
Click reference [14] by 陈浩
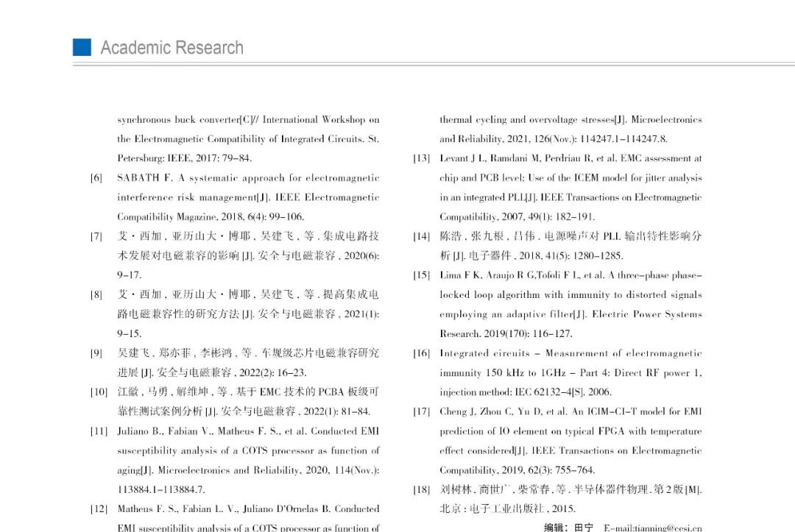click(421, 236)
